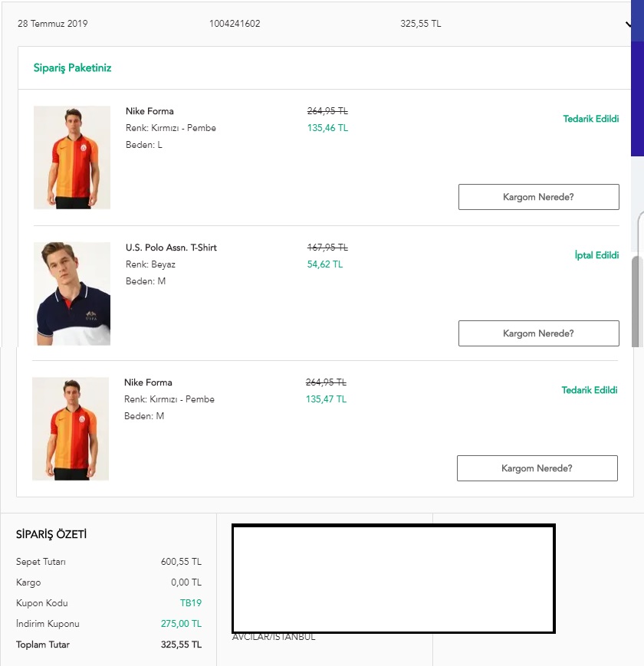Click Beden: M on the U.S. Polo item
The image size is (644, 666).
[x=146, y=281]
